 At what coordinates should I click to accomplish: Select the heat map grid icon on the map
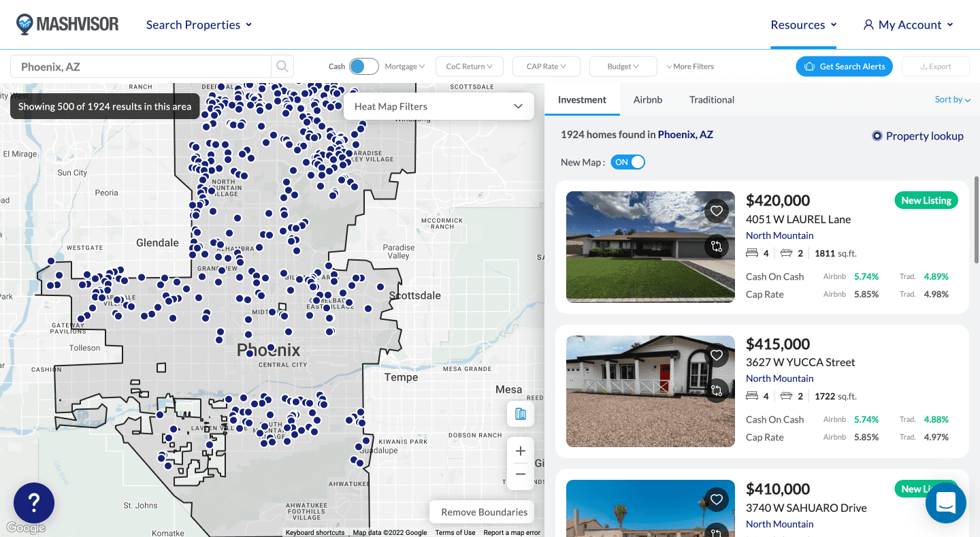pos(520,413)
